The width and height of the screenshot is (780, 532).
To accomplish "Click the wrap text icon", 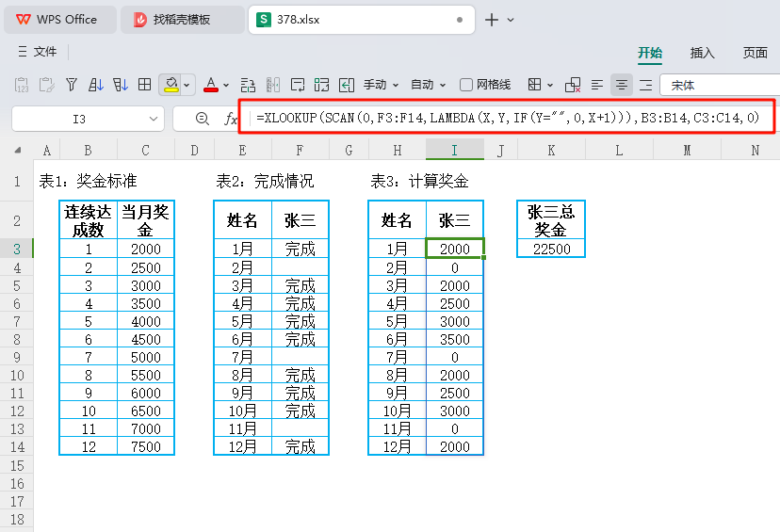I will 298,85.
